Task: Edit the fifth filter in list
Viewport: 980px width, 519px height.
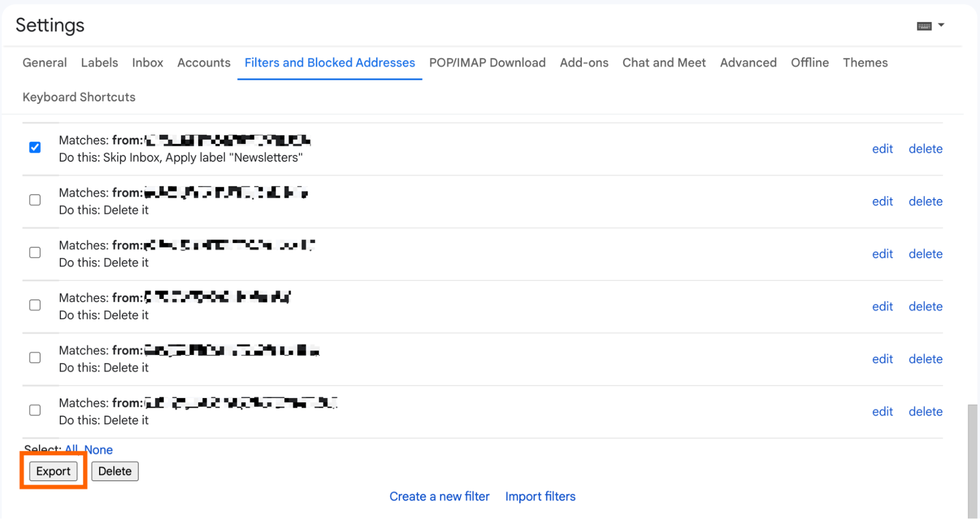Action: [x=882, y=359]
